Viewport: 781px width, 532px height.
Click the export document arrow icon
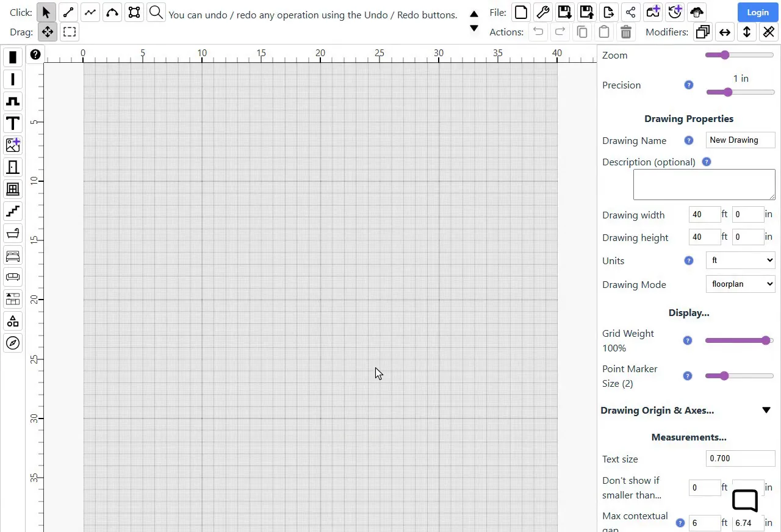609,12
